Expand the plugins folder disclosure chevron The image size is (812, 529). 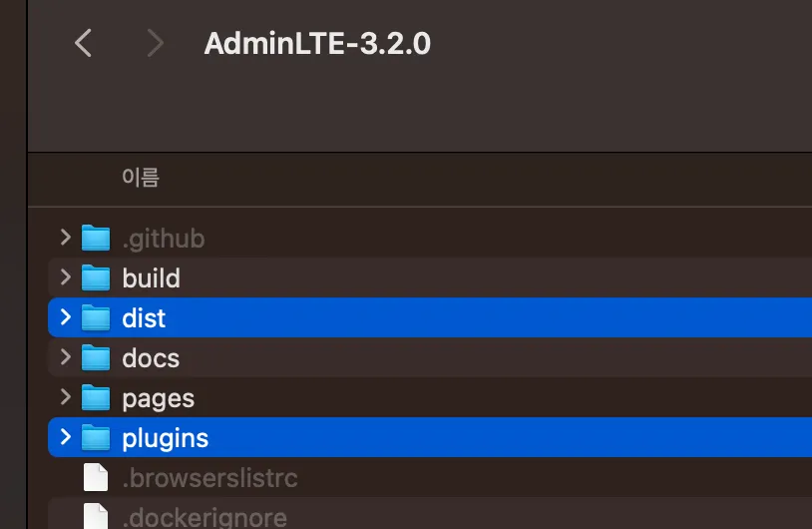point(65,437)
